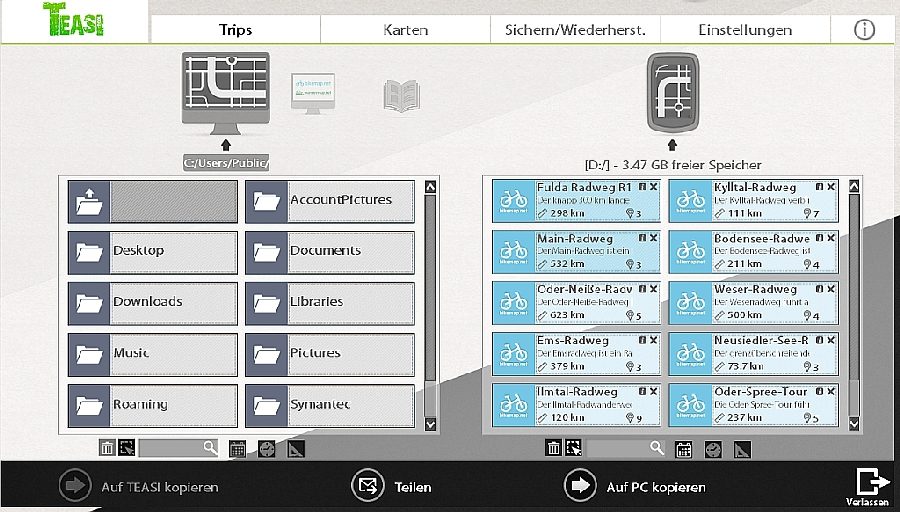Remove the Main-Radweg trip
Viewport: 900px width, 512px height.
[653, 238]
